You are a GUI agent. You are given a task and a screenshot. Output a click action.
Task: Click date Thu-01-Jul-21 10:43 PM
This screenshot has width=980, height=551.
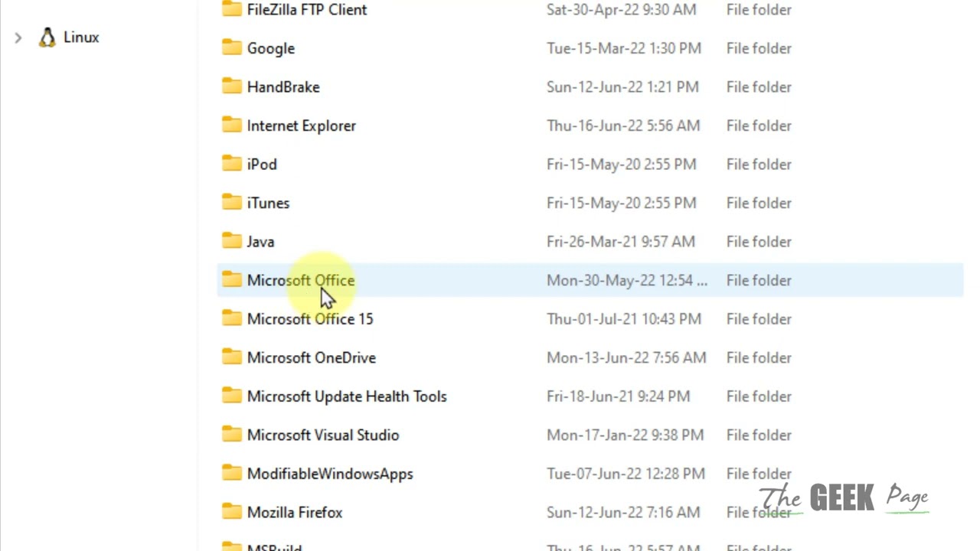point(624,319)
